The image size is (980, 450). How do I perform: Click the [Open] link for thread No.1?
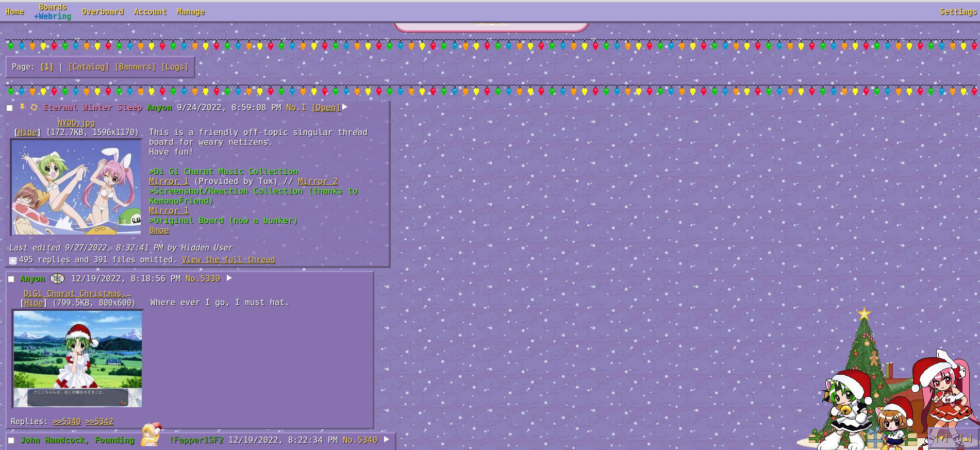[x=326, y=108]
